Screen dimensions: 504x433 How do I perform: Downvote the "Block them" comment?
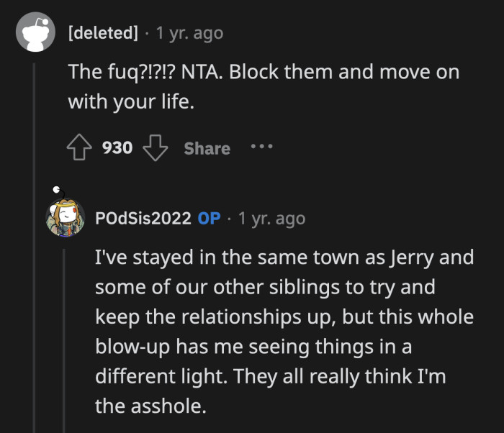155,148
